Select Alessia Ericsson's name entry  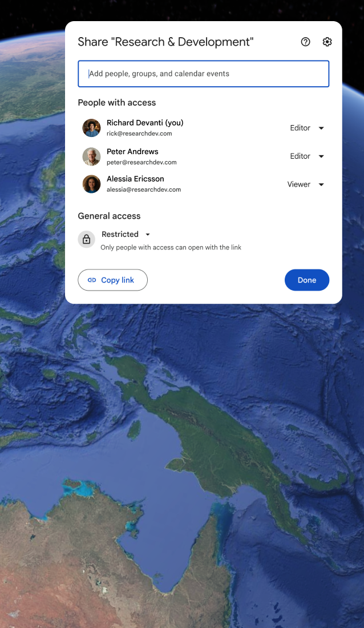point(135,179)
